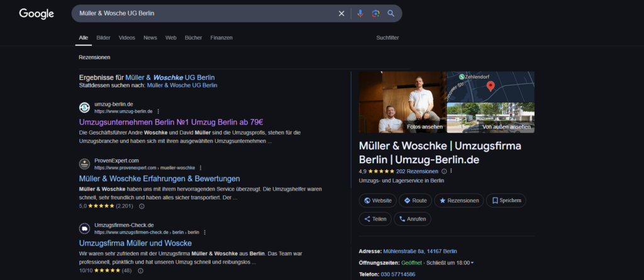
Task: Open Google Lens image search icon
Action: (375, 14)
